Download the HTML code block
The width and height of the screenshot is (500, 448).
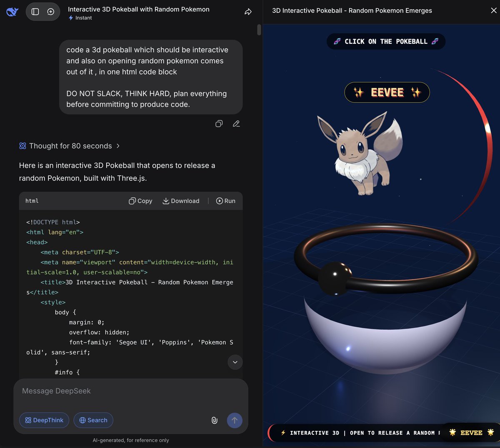tap(181, 201)
